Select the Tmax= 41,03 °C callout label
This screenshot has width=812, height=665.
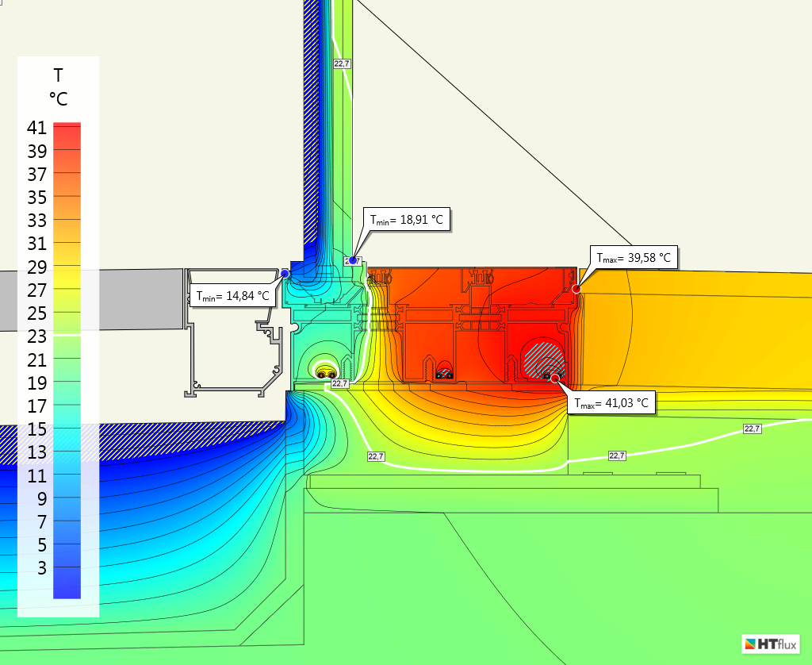coord(611,403)
